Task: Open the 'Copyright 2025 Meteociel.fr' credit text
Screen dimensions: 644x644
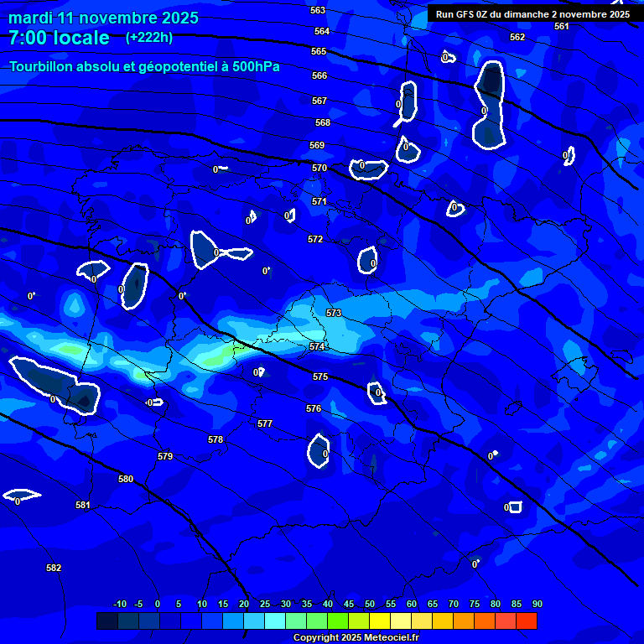Action: [x=356, y=637]
